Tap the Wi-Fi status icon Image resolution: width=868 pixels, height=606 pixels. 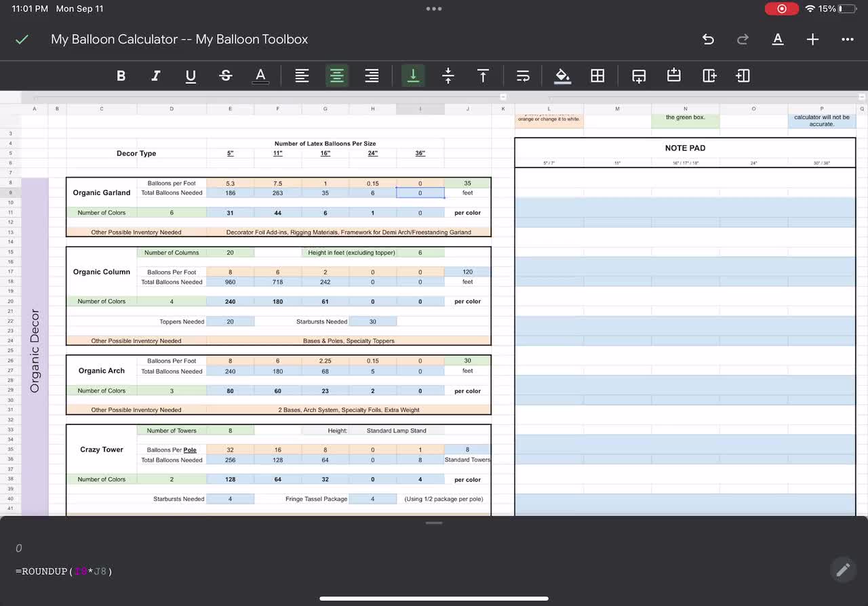[810, 9]
